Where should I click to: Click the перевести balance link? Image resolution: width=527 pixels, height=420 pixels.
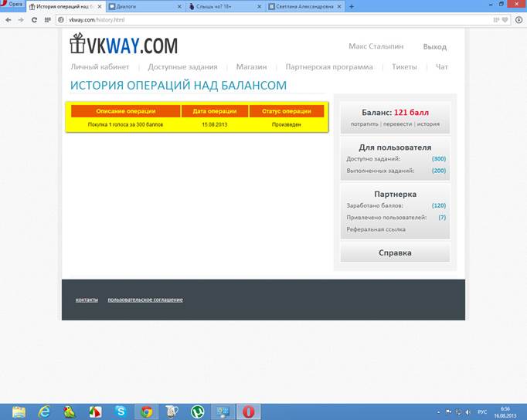point(397,124)
